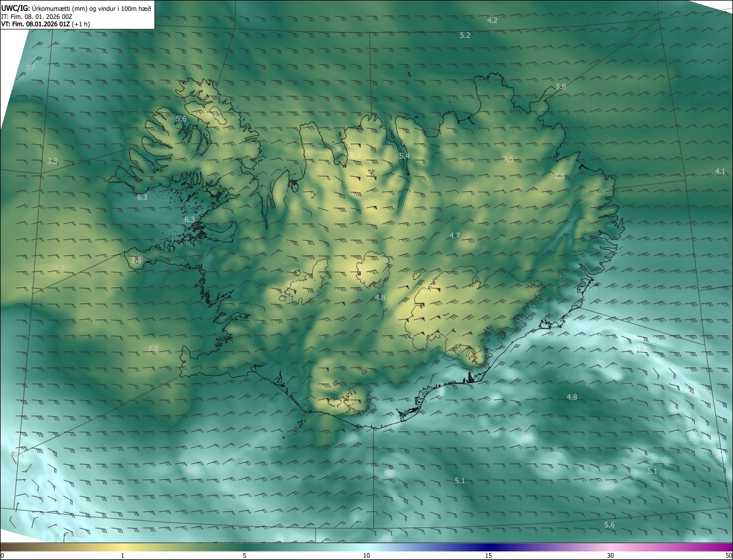Click the colorbar tick label 0
733x560 pixels.
[x=2, y=555]
